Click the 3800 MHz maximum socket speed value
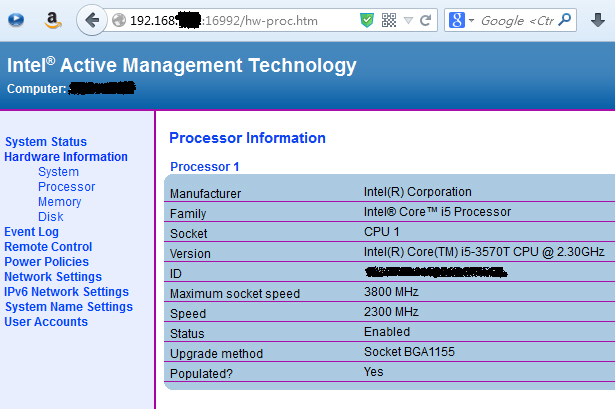The width and height of the screenshot is (615, 409). pos(391,292)
